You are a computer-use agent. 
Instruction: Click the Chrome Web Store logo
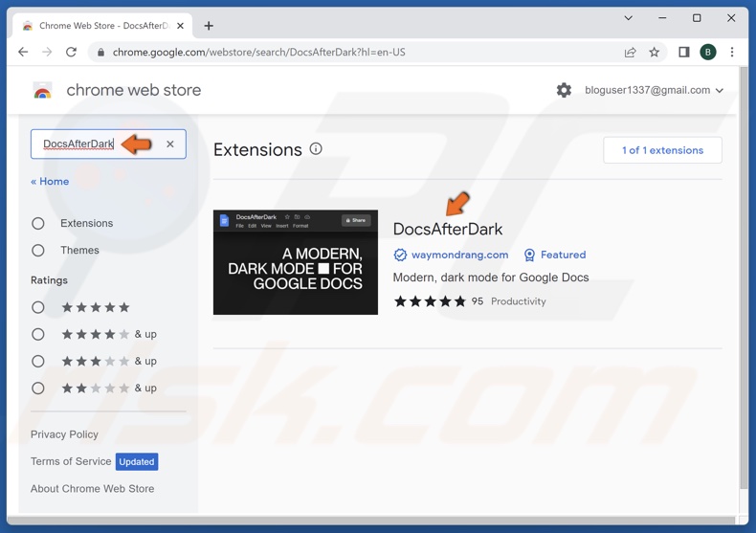(42, 90)
